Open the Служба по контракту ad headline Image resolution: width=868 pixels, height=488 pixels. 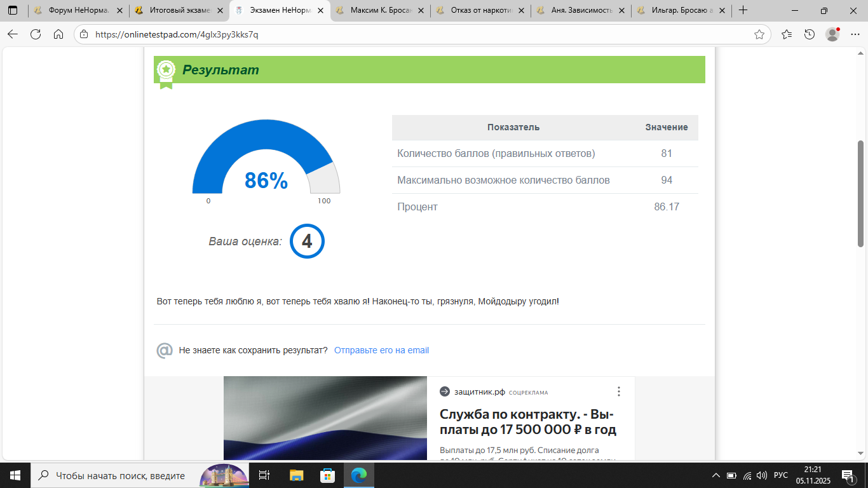click(527, 422)
